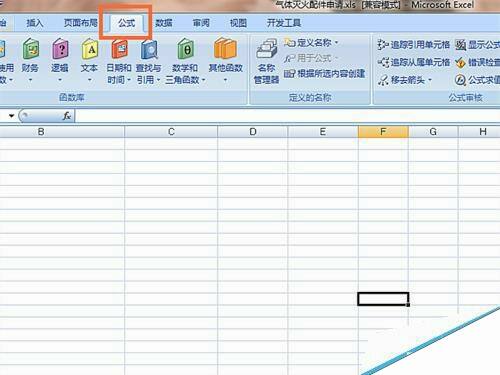Select column C header
This screenshot has width=500, height=375.
tap(171, 132)
